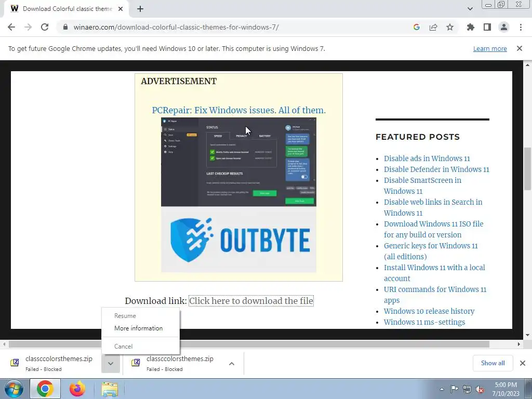This screenshot has height=399, width=532.
Task: Open Install Windows 11 with local account
Action: pos(434,273)
